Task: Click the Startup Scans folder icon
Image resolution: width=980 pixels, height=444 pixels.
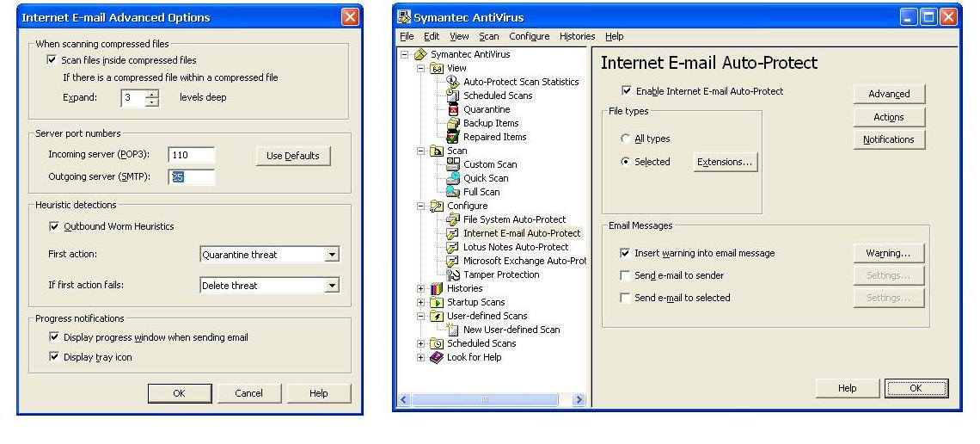Action: [437, 302]
